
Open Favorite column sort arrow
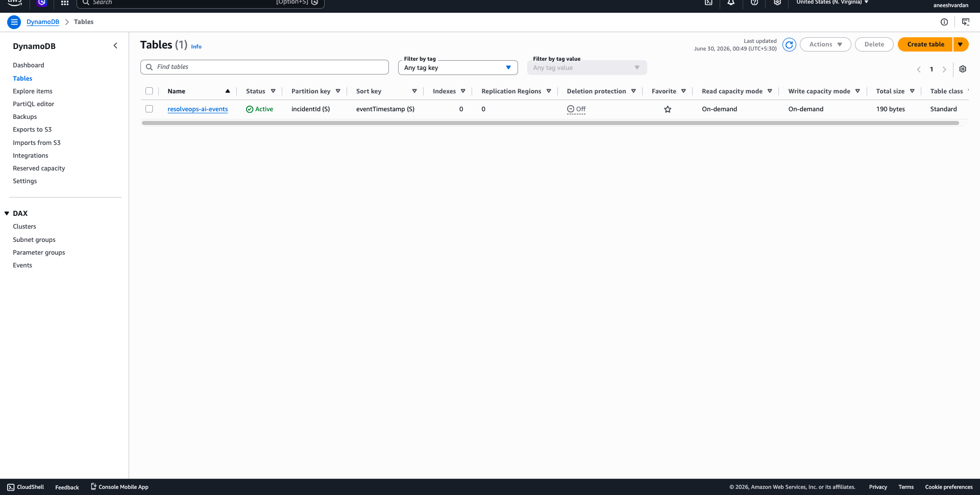coord(683,91)
